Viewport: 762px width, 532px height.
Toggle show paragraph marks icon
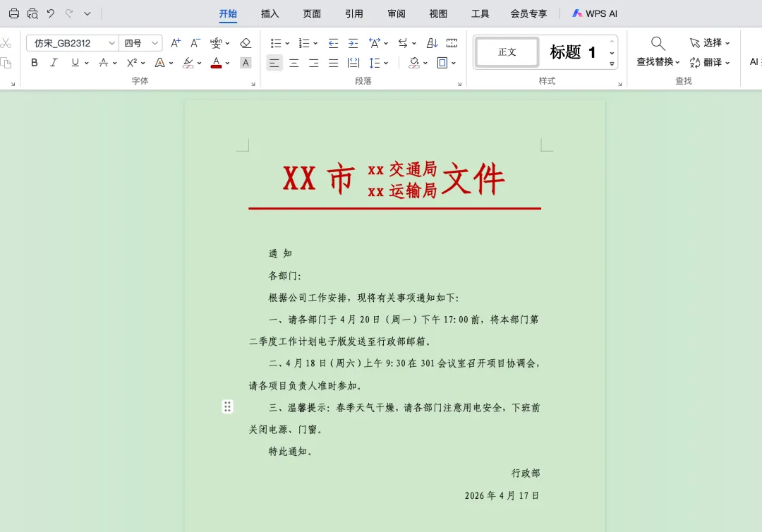452,43
